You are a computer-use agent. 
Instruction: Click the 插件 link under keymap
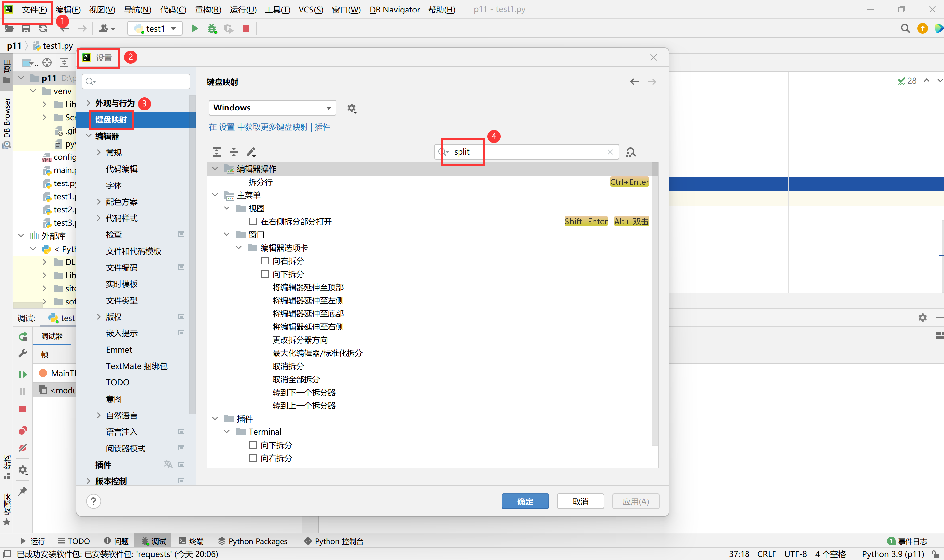[322, 127]
